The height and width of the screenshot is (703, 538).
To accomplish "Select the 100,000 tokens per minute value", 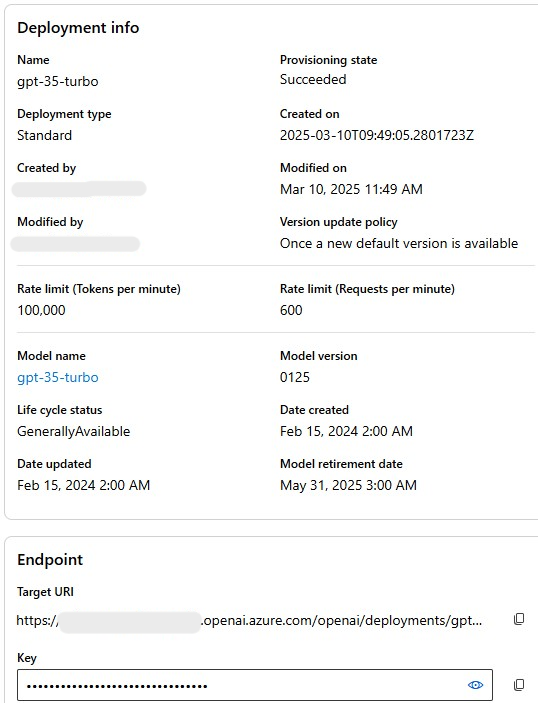I will pos(41,310).
